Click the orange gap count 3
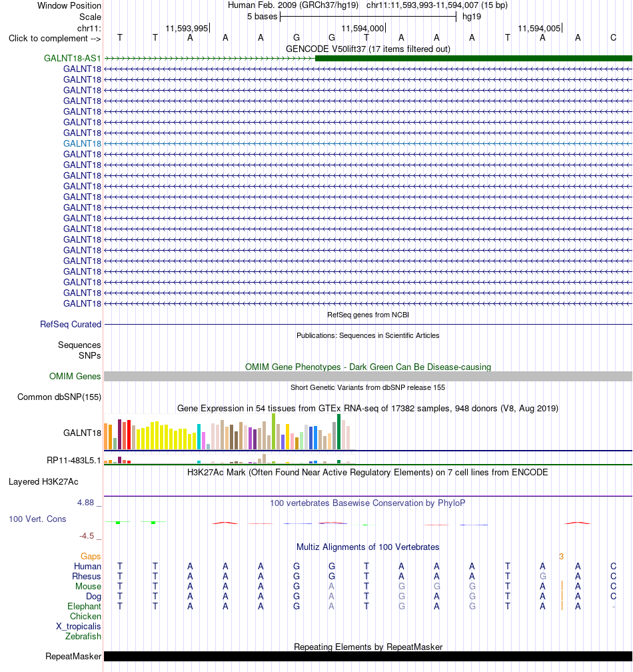Screen dimensions: 633x672 coord(561,556)
